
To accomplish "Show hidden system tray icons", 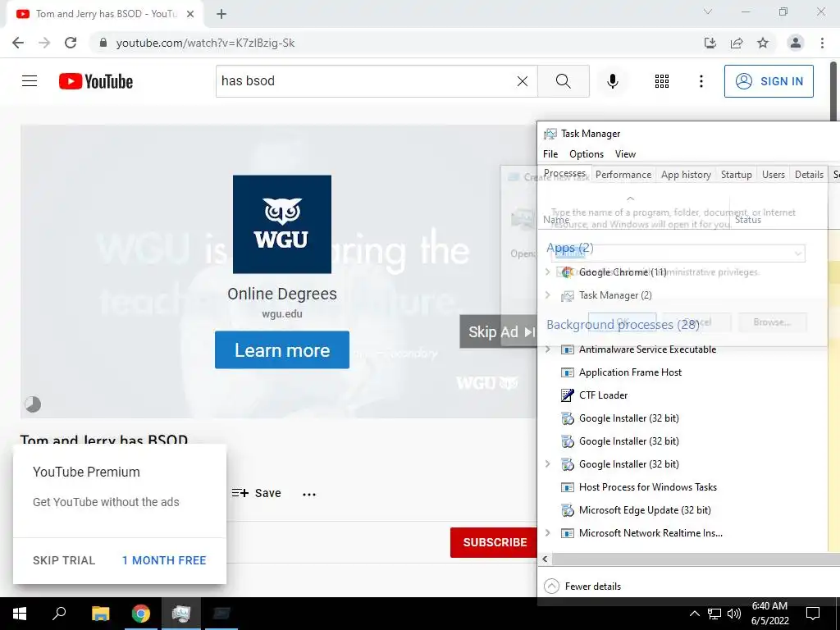I will click(x=694, y=614).
